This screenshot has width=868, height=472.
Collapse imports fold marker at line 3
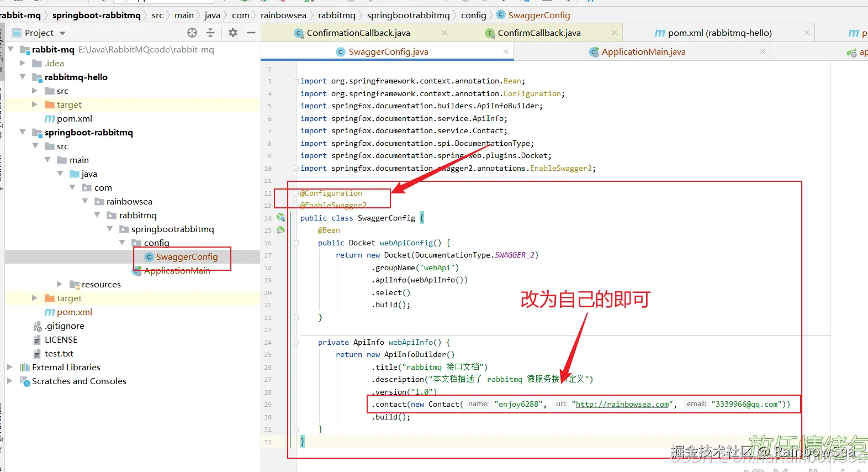point(296,81)
